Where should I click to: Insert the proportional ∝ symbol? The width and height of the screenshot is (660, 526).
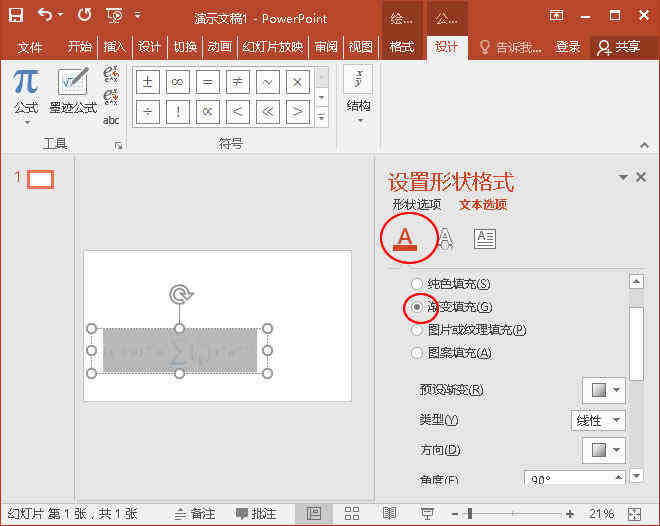(x=208, y=112)
